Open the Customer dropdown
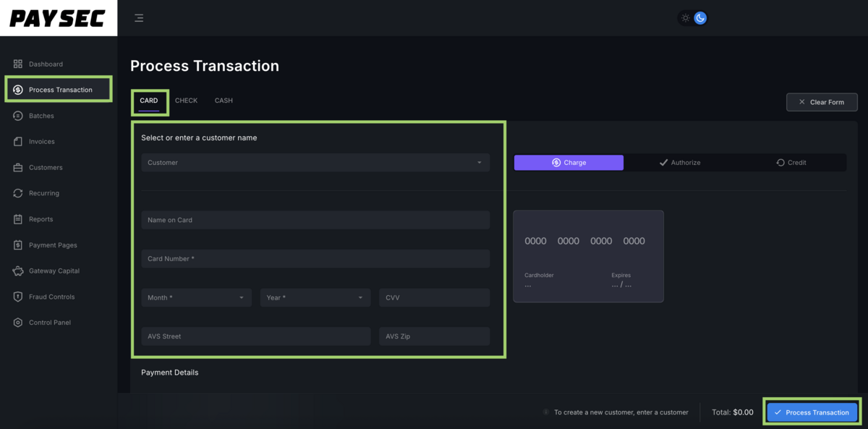The image size is (868, 429). pos(315,163)
